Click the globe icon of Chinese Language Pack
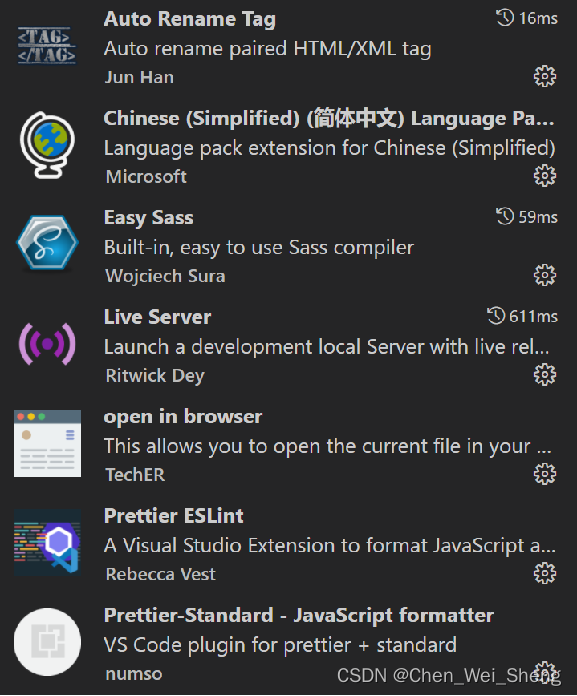 (x=47, y=145)
